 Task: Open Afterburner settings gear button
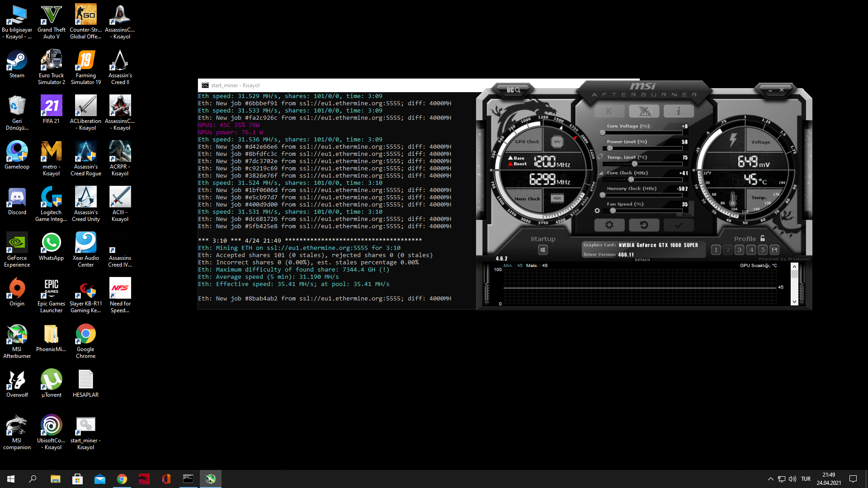(609, 225)
